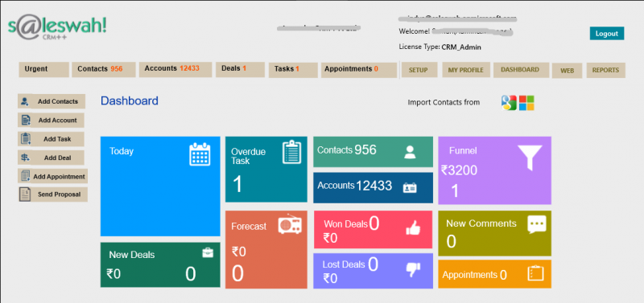Open the Accounts 12433 tab
The height and width of the screenshot is (303, 644).
pyautogui.click(x=175, y=69)
